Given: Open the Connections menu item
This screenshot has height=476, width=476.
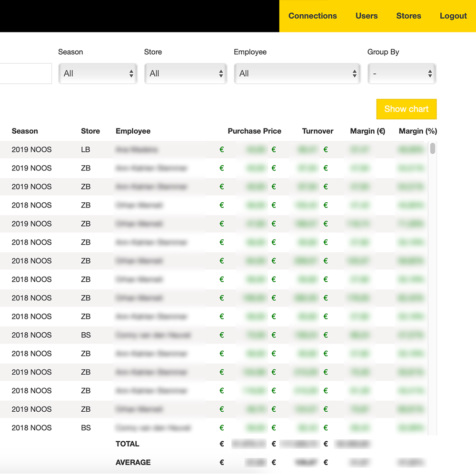Looking at the screenshot, I should click(x=312, y=16).
